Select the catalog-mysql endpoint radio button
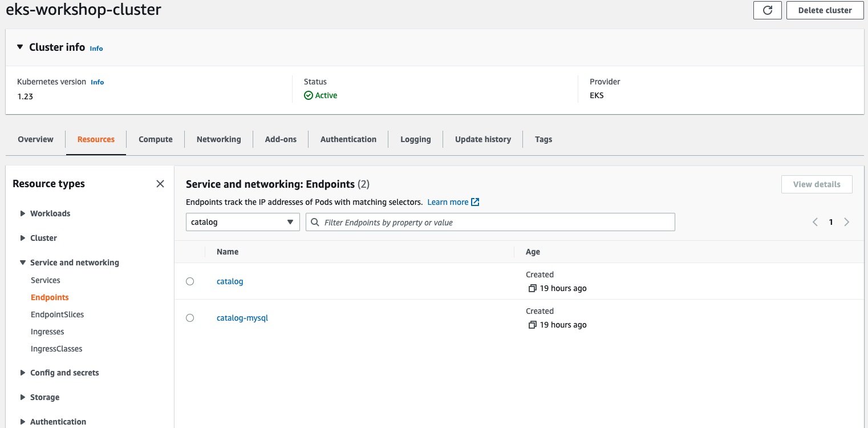868x428 pixels. click(x=190, y=318)
